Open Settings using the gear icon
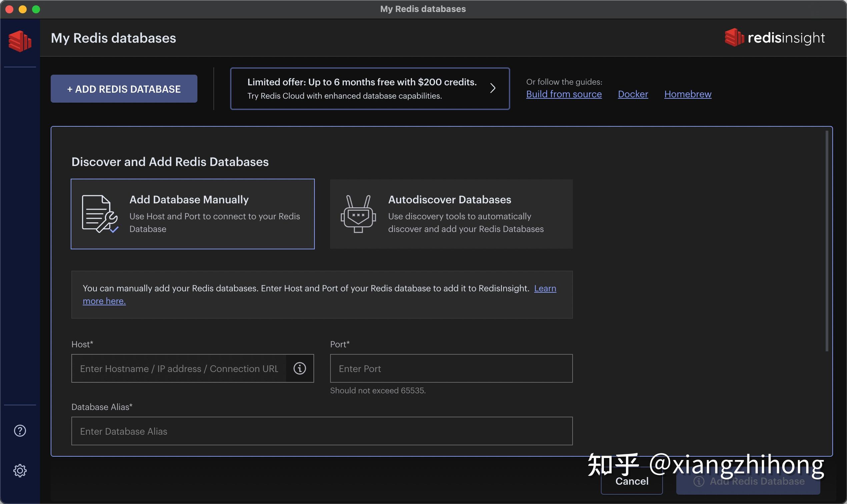The height and width of the screenshot is (504, 847). [x=20, y=471]
